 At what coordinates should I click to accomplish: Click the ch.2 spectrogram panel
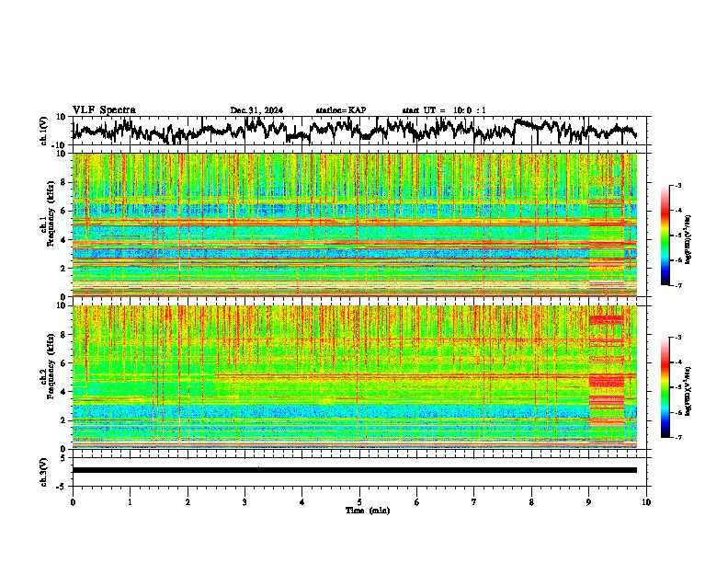354,377
